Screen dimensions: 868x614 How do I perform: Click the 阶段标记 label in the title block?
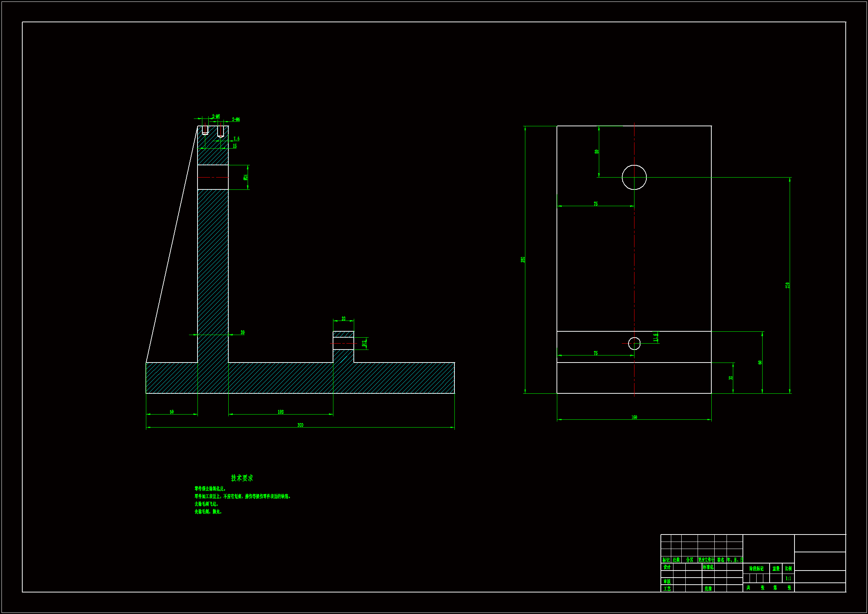(x=756, y=569)
